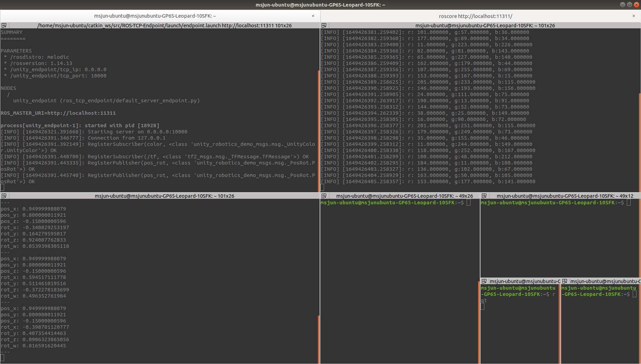This screenshot has height=364, width=641.
Task: Click 'rot_w: 0.816591620445' value line
Action: click(x=33, y=346)
